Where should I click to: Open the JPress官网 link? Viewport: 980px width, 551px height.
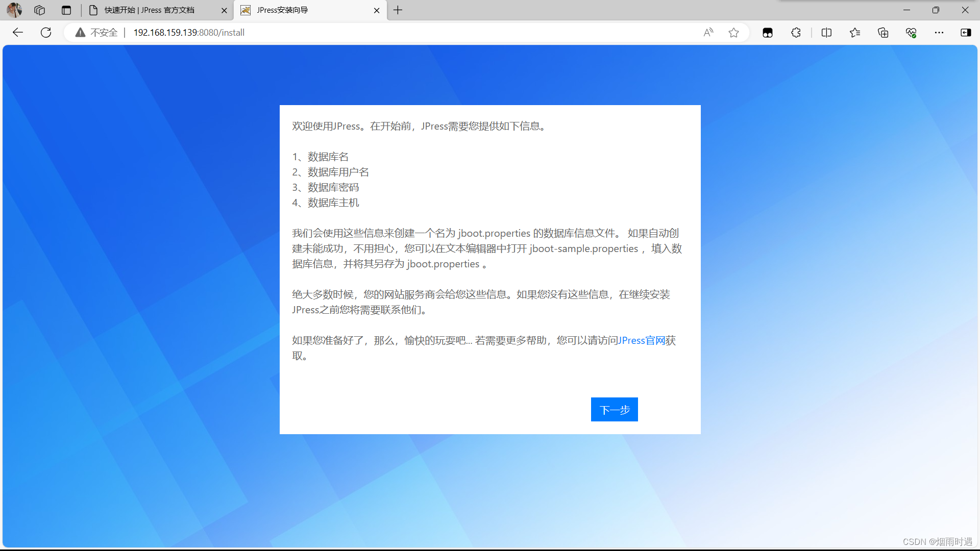pyautogui.click(x=642, y=340)
